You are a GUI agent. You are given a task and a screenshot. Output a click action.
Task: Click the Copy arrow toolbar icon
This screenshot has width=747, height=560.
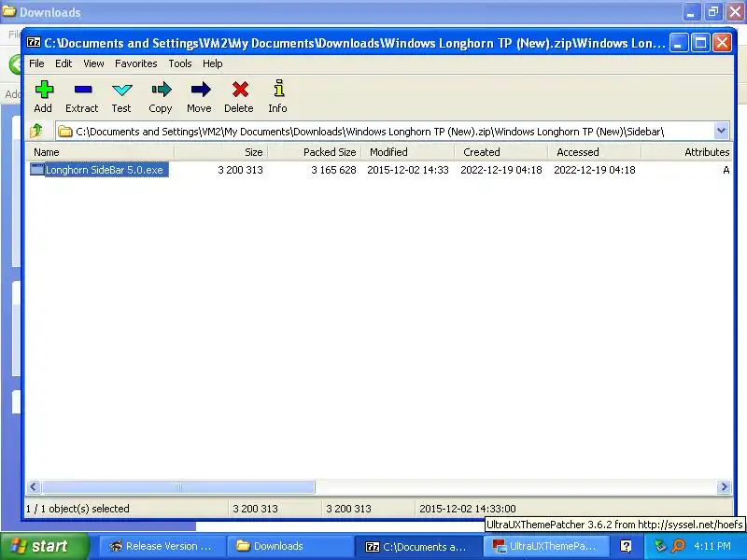(x=161, y=89)
